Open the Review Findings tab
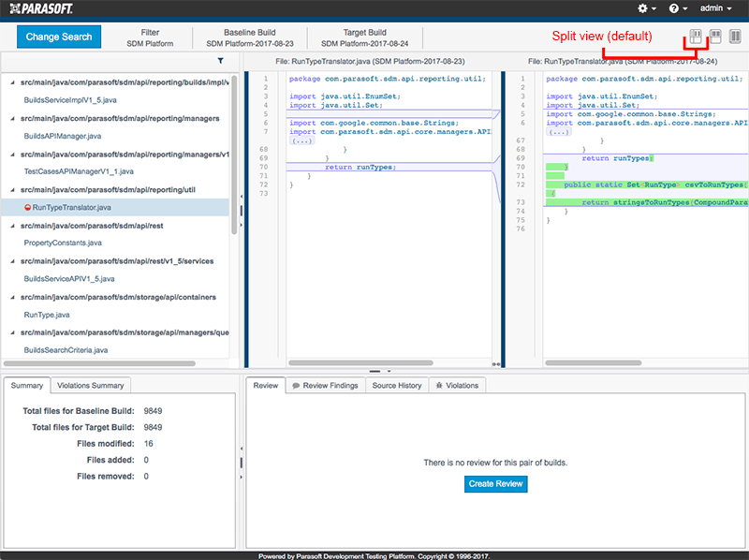The width and height of the screenshot is (749, 560). 325,385
